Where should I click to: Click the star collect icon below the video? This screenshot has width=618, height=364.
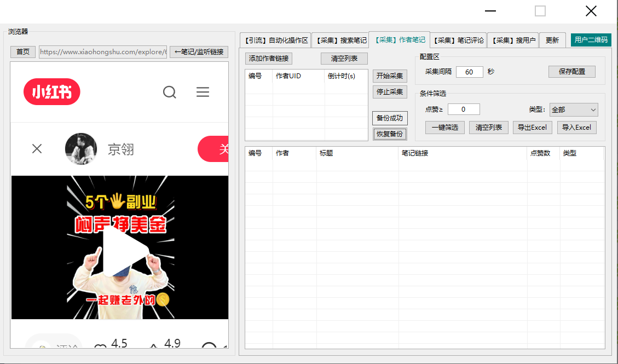tap(154, 348)
